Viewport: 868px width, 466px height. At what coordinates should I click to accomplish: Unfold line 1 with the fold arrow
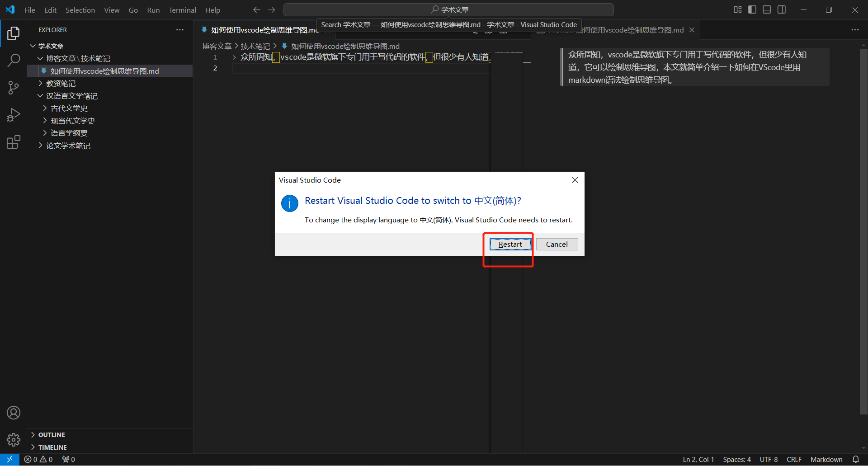[x=234, y=57]
